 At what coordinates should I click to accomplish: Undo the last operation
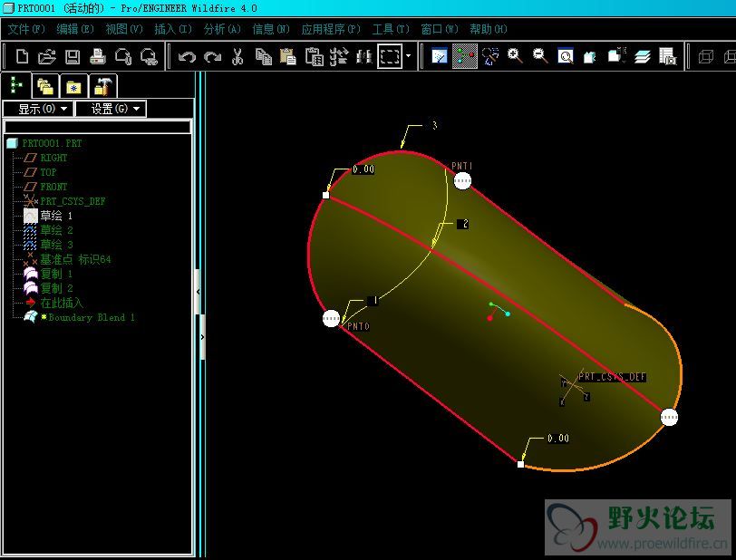187,57
